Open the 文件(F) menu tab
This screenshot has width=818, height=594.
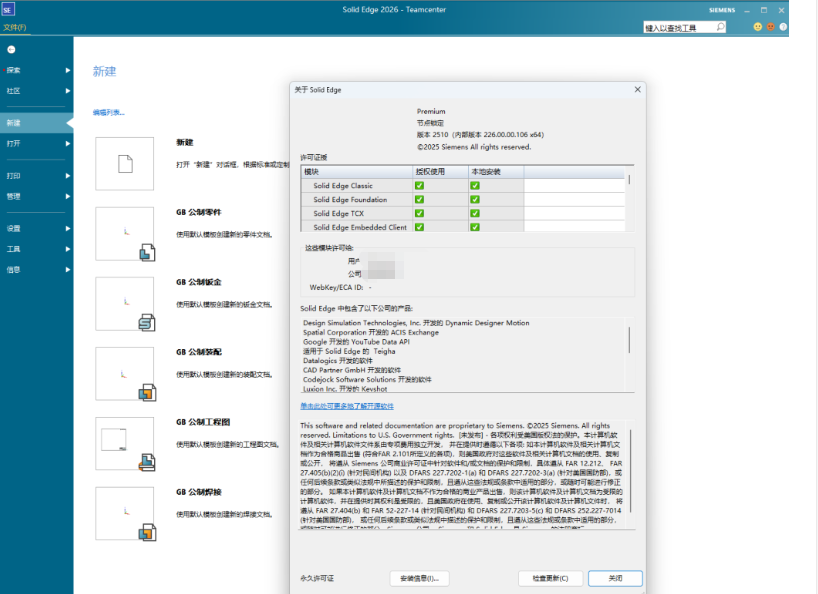point(15,27)
